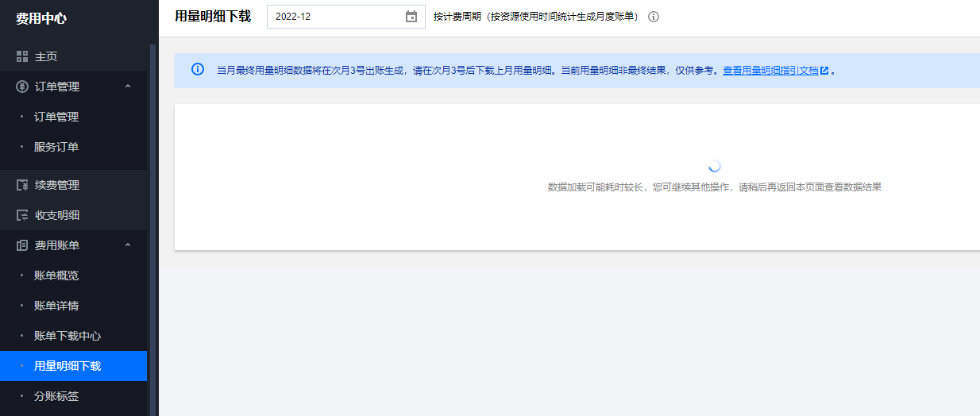Collapse the 订单管理 menu chevron
The height and width of the screenshot is (416, 980).
pos(128,87)
